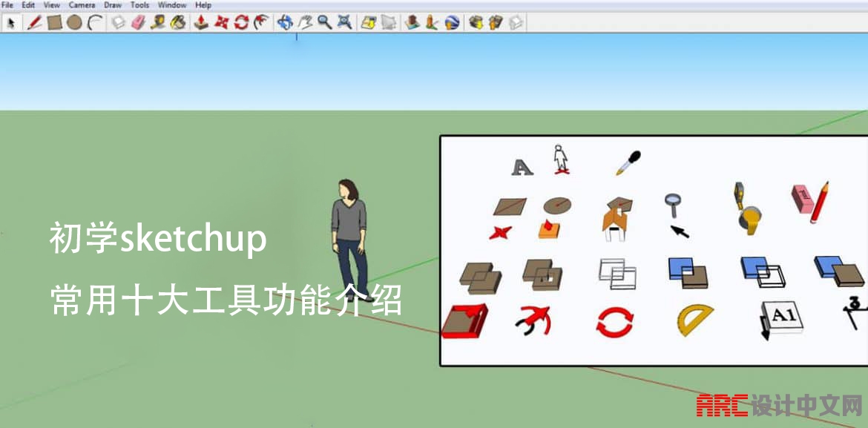This screenshot has height=428, width=868.
Task: Choose the Rectangle drawing tool
Action: point(54,23)
